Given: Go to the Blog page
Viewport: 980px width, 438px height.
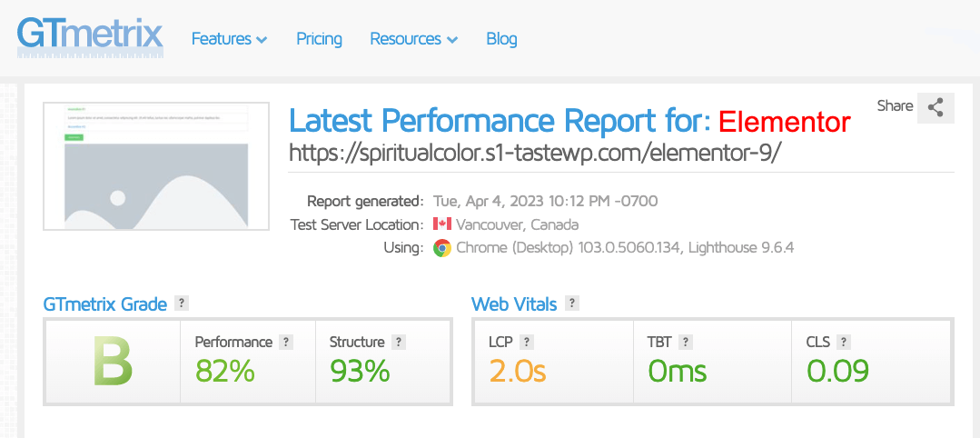Looking at the screenshot, I should (x=501, y=39).
